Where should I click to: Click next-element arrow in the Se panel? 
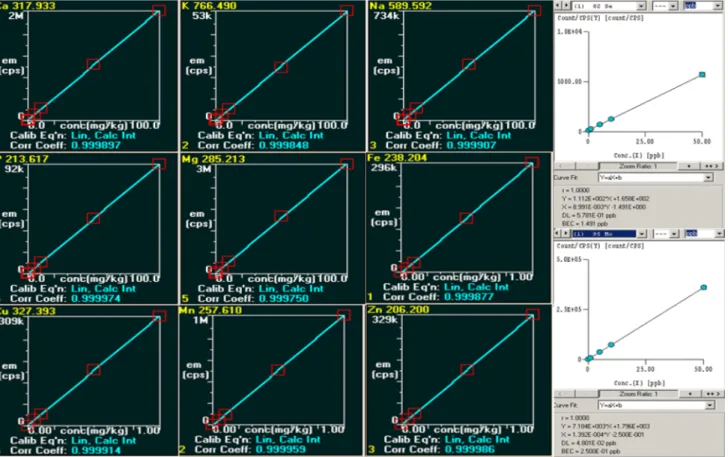pyautogui.click(x=566, y=6)
